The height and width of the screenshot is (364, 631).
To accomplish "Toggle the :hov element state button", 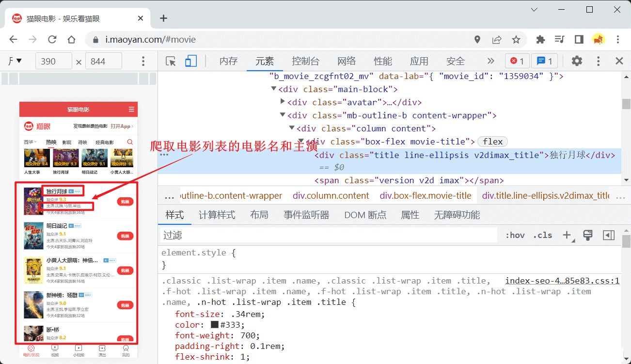I will pos(515,235).
